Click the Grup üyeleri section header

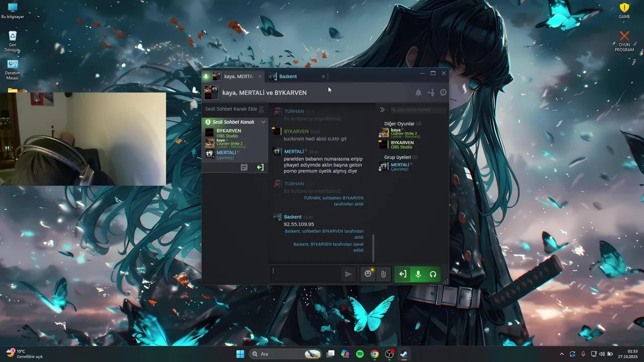(400, 157)
